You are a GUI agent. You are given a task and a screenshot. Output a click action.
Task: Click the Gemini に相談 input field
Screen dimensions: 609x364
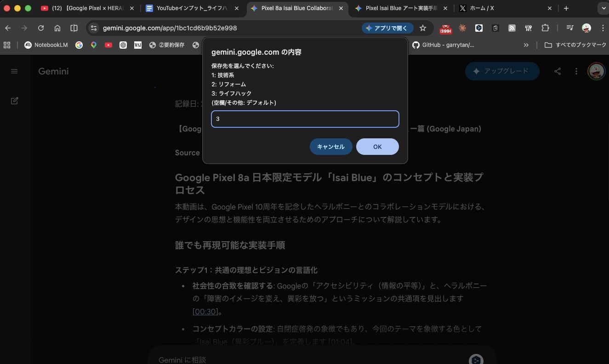(276, 359)
